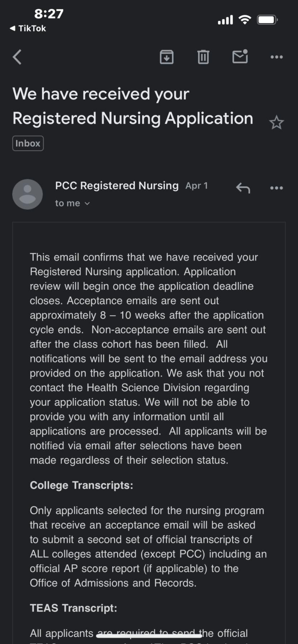
Task: Tap the College Transcripts heading
Action: (81, 485)
